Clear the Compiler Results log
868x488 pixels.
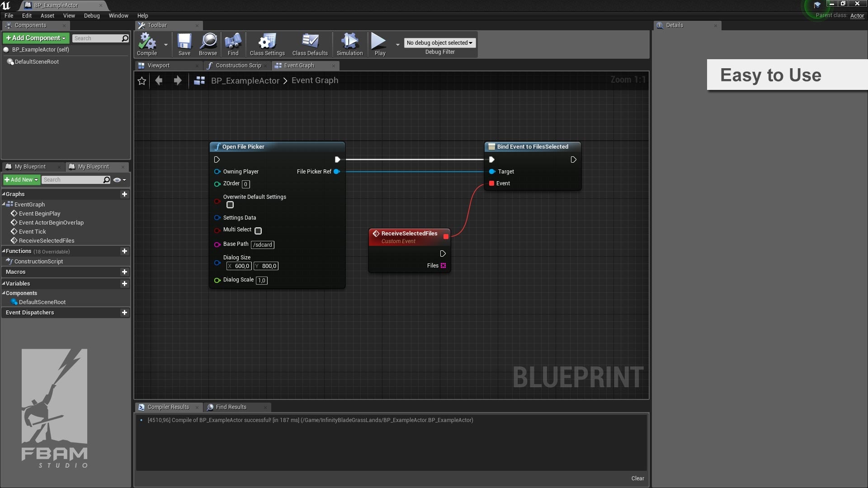[637, 478]
